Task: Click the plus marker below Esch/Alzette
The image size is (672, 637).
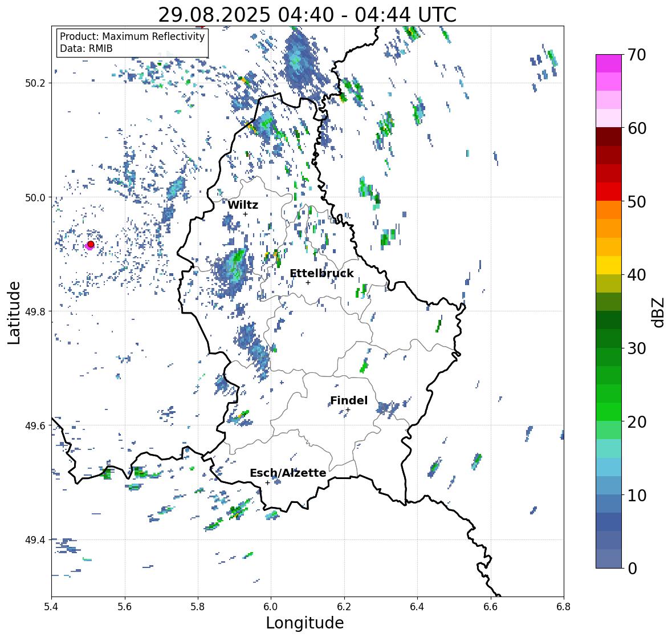Action: click(x=267, y=482)
